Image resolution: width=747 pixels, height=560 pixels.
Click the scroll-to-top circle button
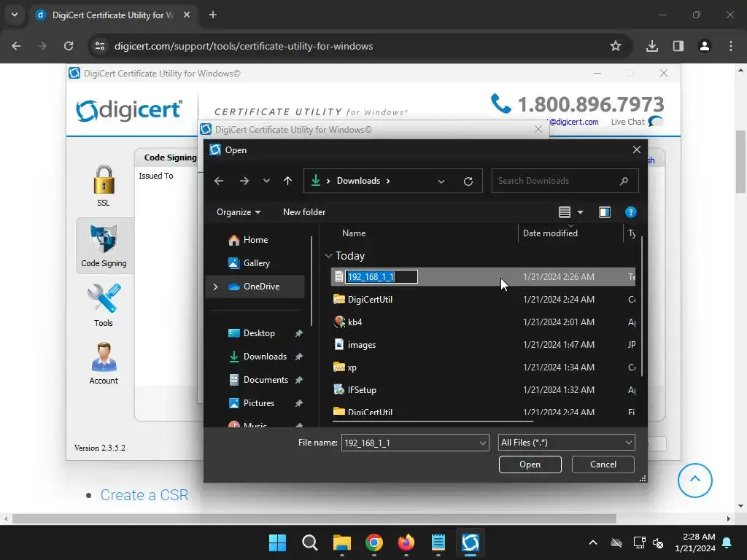695,481
